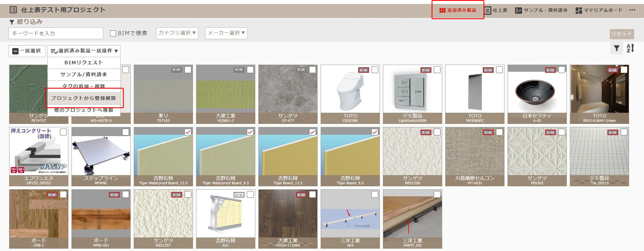Viewport: 644px width, 251px height.
Task: Select 他のプロジェクトへ複製 menu entry
Action: coord(84,110)
